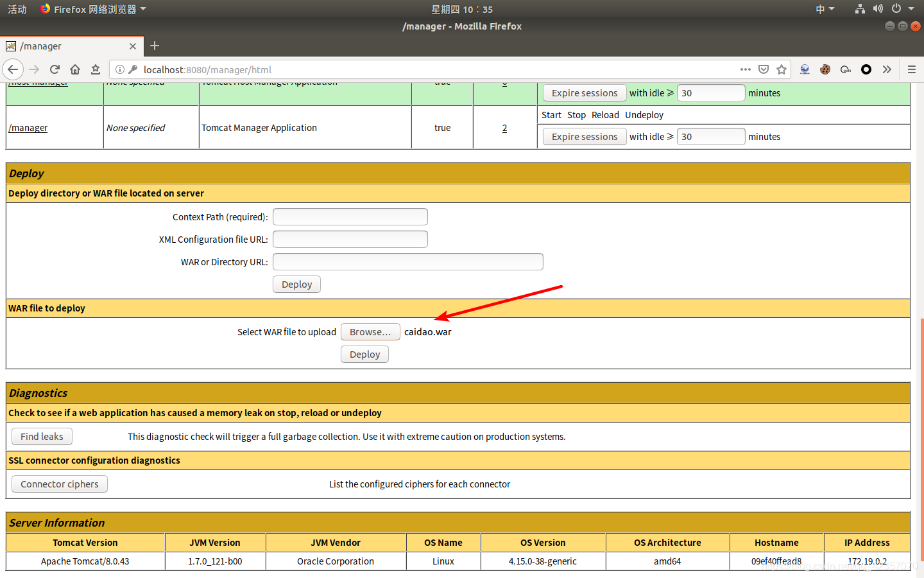
Task: Click the Tomcat Manager Application description cell
Action: (305, 128)
